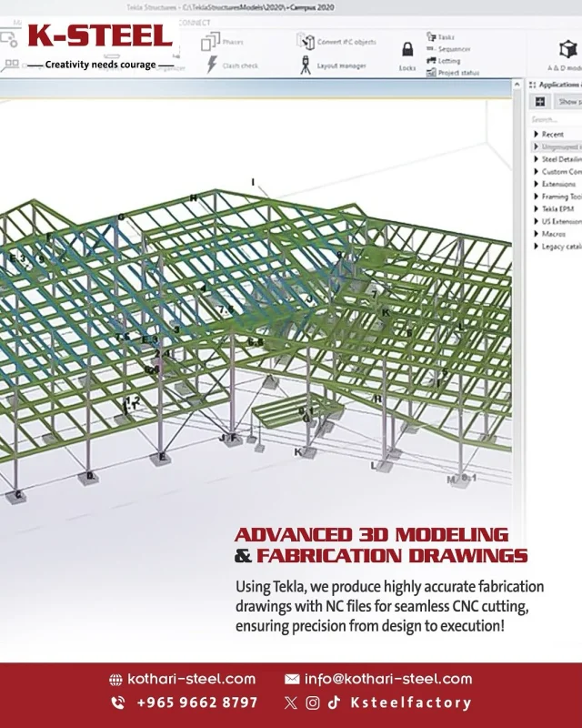Open the Tasks tool
Viewport: 582px width, 728px height.
tap(441, 37)
